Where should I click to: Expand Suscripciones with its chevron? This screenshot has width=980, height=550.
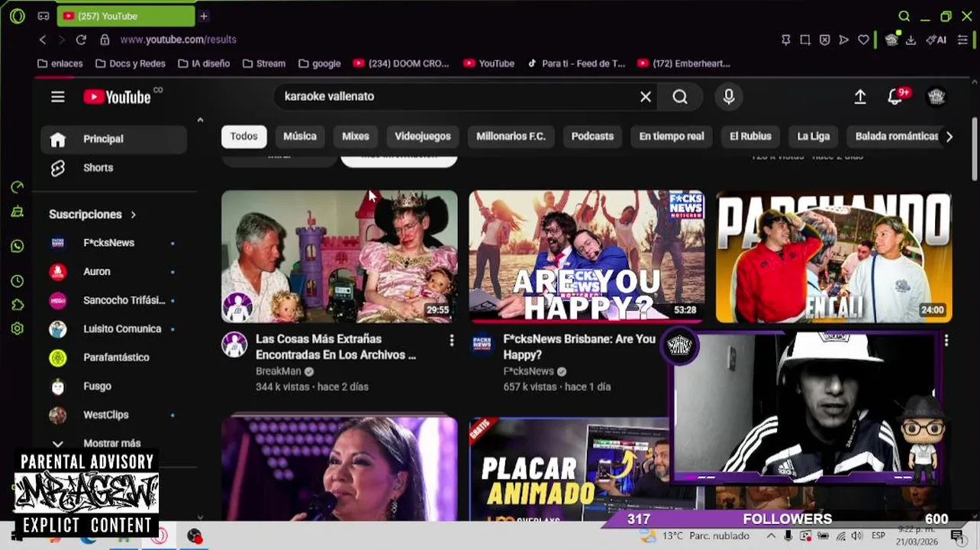click(133, 215)
